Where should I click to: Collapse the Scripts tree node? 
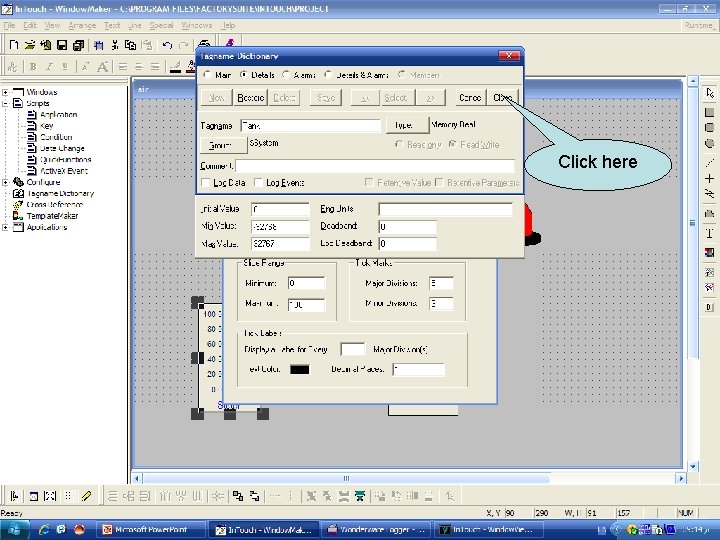coord(6,103)
